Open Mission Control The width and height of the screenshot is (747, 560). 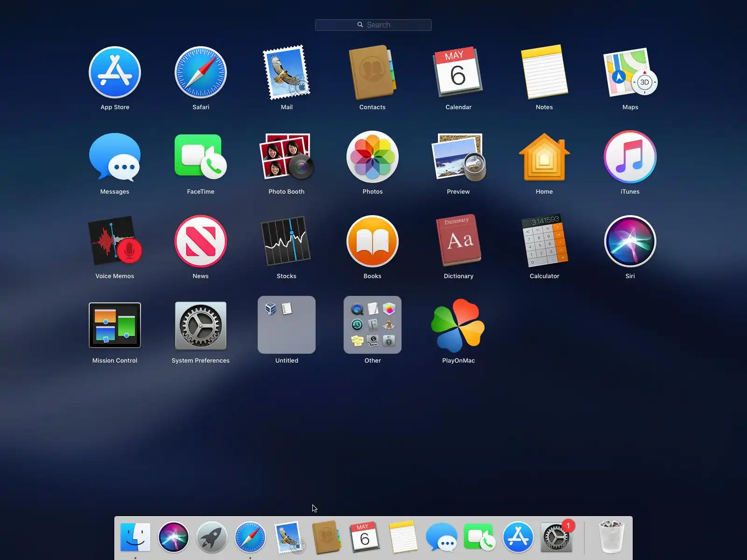point(115,325)
